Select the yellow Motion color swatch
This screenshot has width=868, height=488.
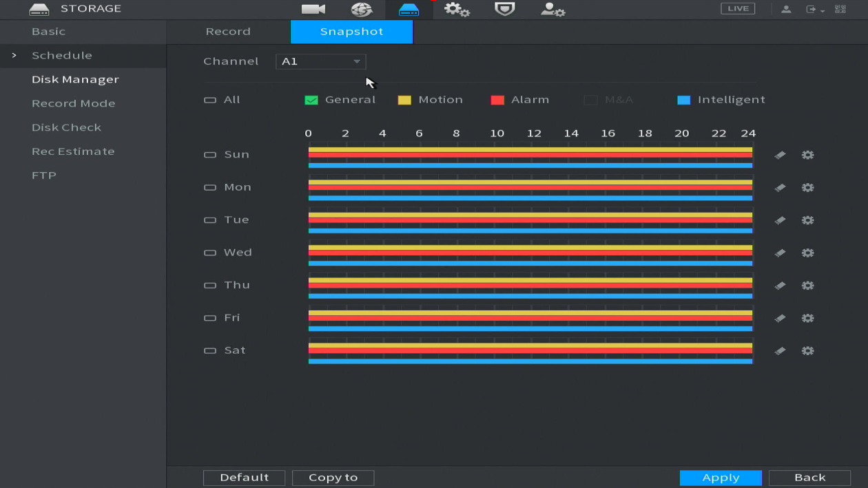404,100
